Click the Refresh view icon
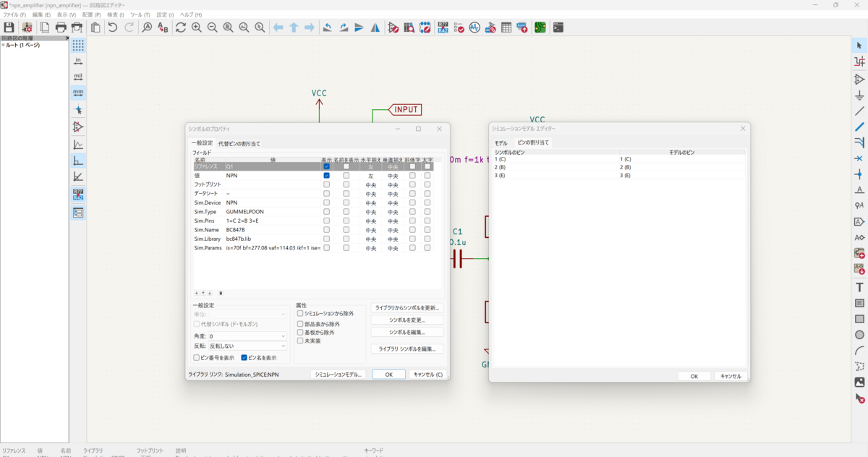 pos(181,27)
